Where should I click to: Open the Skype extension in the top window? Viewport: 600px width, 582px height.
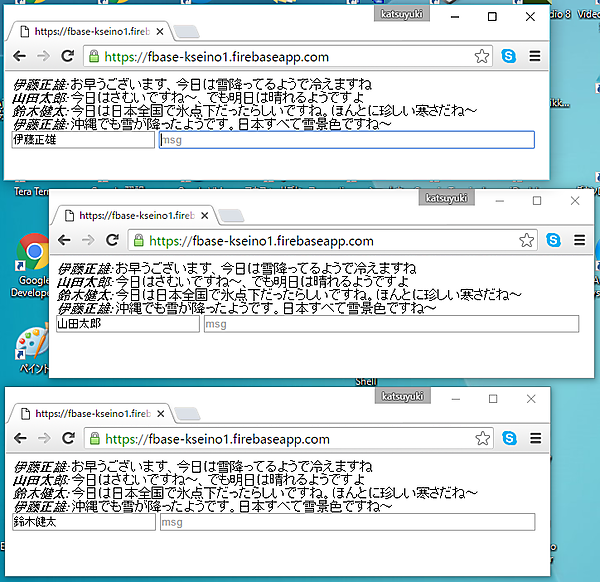click(x=509, y=57)
